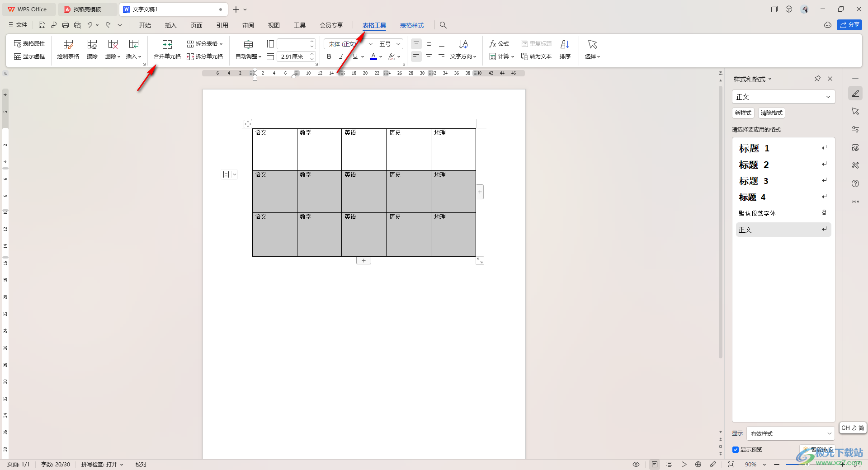Toggle Bold formatting

pyautogui.click(x=329, y=56)
